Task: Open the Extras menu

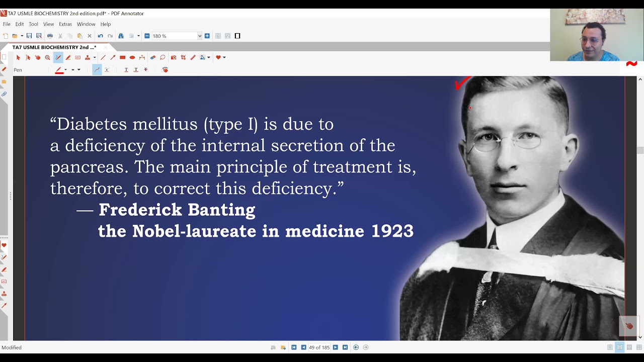Action: (65, 24)
